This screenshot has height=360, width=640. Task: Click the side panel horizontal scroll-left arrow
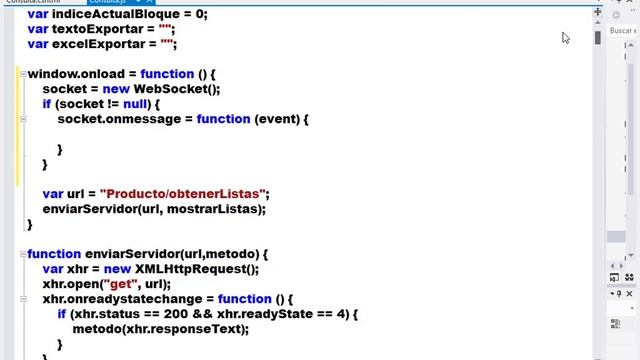[612, 266]
